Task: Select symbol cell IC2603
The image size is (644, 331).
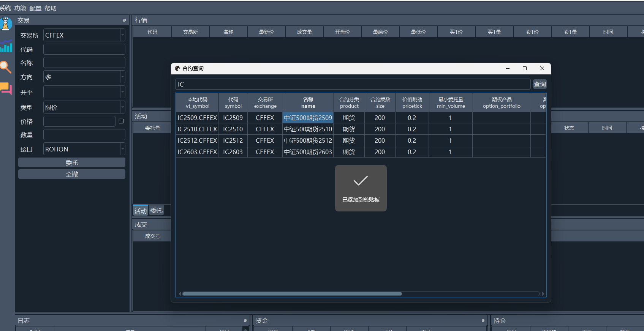Action: click(x=233, y=152)
